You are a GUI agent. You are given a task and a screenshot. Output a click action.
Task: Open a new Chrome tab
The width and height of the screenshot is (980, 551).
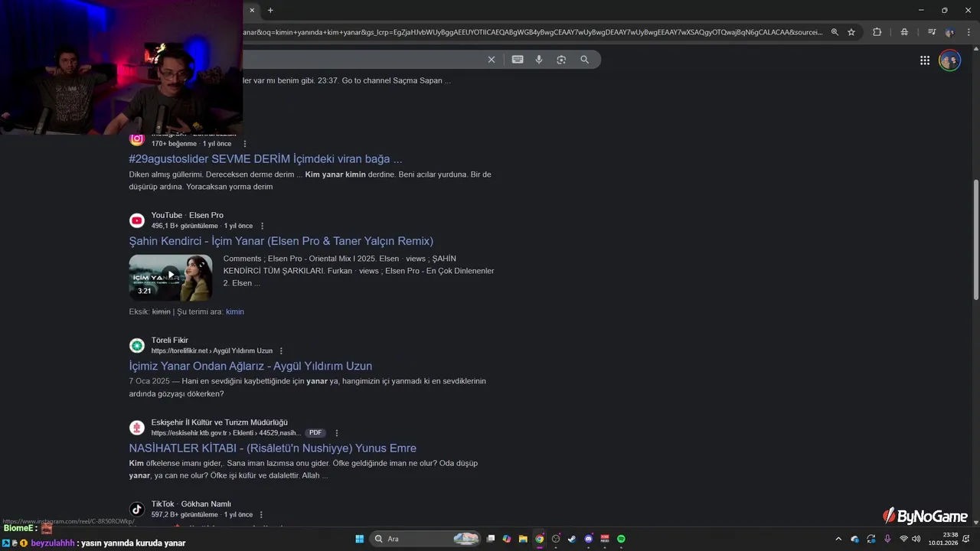click(x=270, y=10)
